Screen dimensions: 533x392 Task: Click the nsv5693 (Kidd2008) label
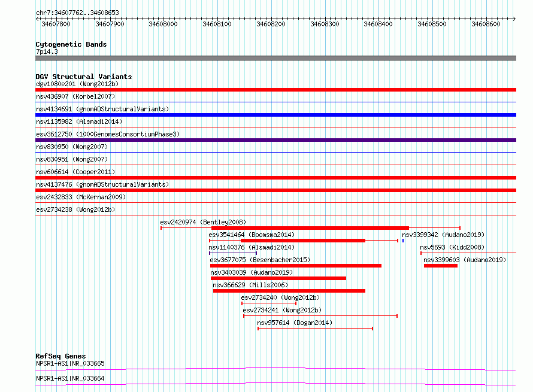[x=452, y=247]
